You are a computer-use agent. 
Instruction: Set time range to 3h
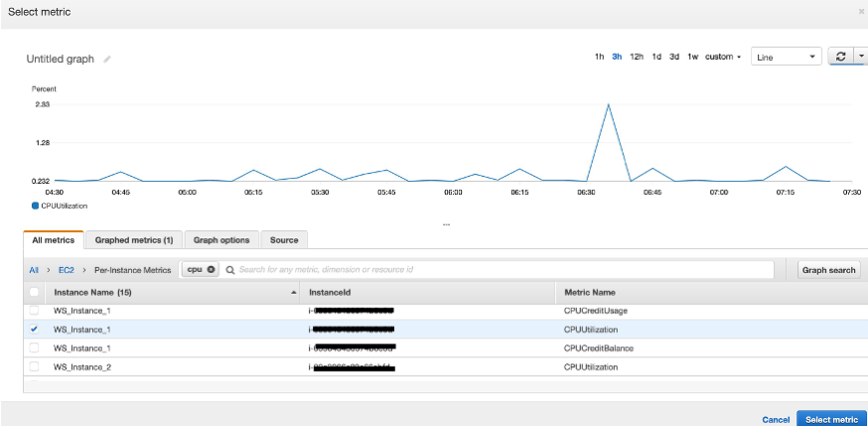click(617, 57)
